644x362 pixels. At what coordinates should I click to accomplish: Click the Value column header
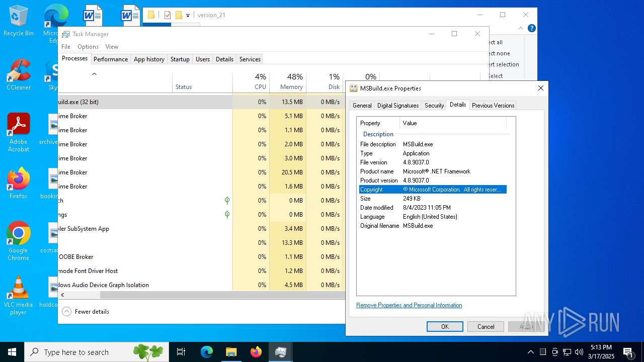point(453,123)
